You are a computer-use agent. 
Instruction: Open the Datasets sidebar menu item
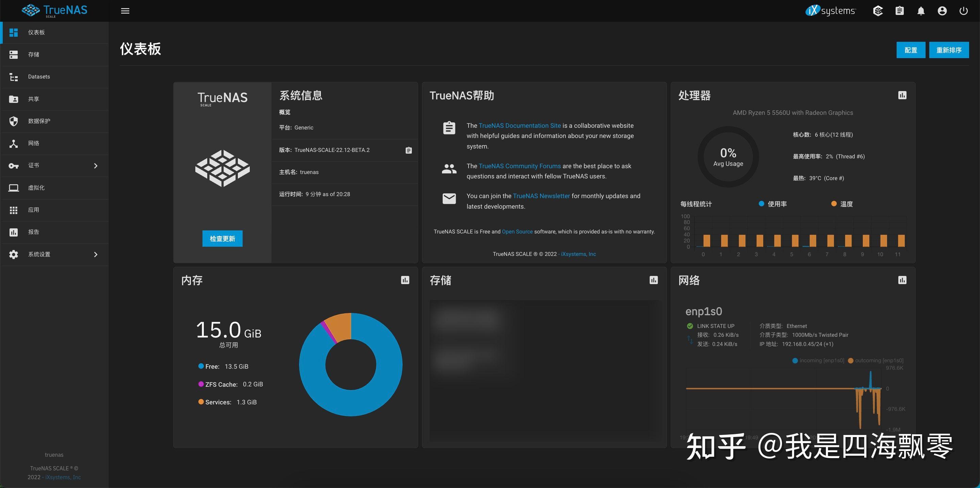click(x=38, y=76)
